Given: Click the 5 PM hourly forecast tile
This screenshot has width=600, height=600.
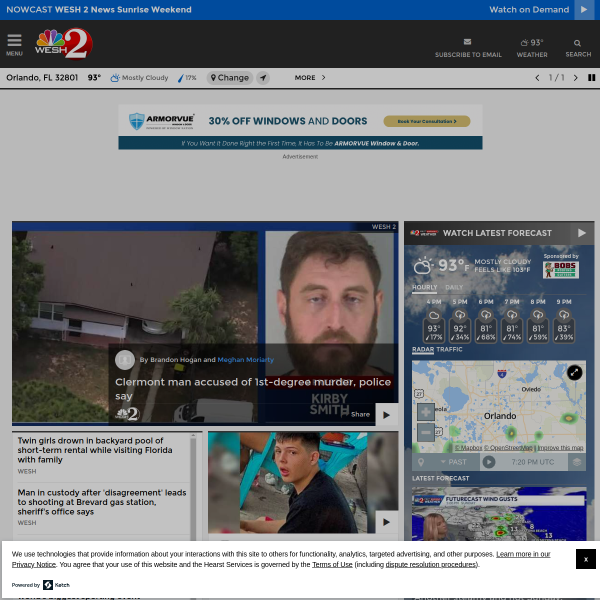Looking at the screenshot, I should click(x=460, y=321).
